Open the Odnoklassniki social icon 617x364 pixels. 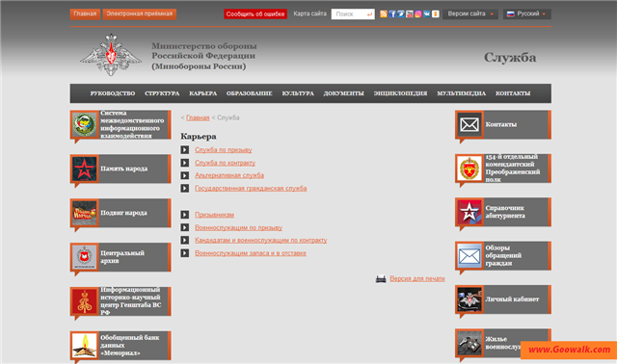click(x=435, y=14)
